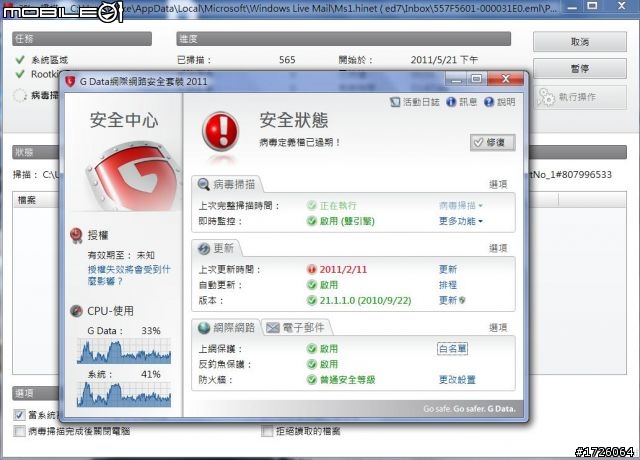Switch to the 電子郵件 tab
The width and height of the screenshot is (640, 460).
(296, 328)
